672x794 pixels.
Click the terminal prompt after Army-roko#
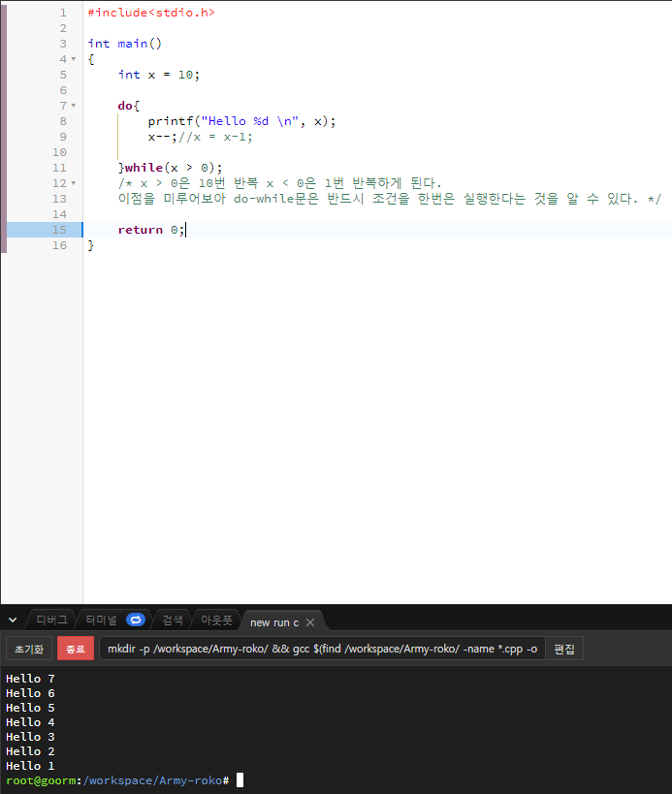coord(240,780)
